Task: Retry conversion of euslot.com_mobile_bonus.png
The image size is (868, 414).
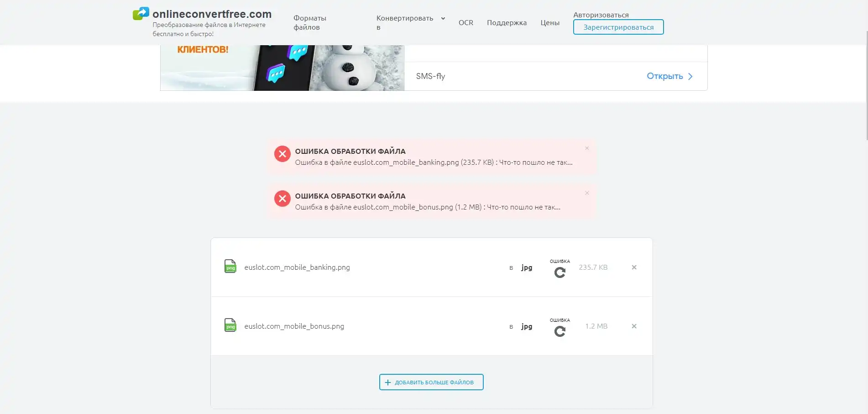Action: point(559,331)
